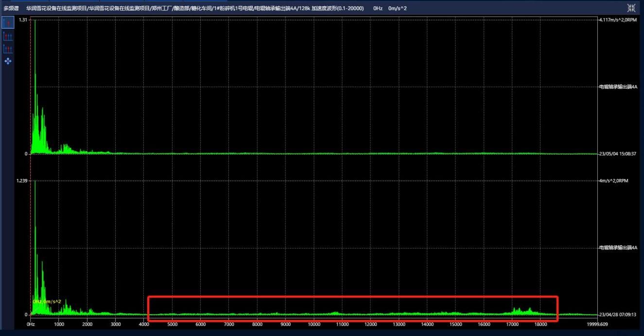Image resolution: width=644 pixels, height=336 pixels.
Task: Click the 1.31 amplitude label on upper chart
Action: [x=23, y=20]
